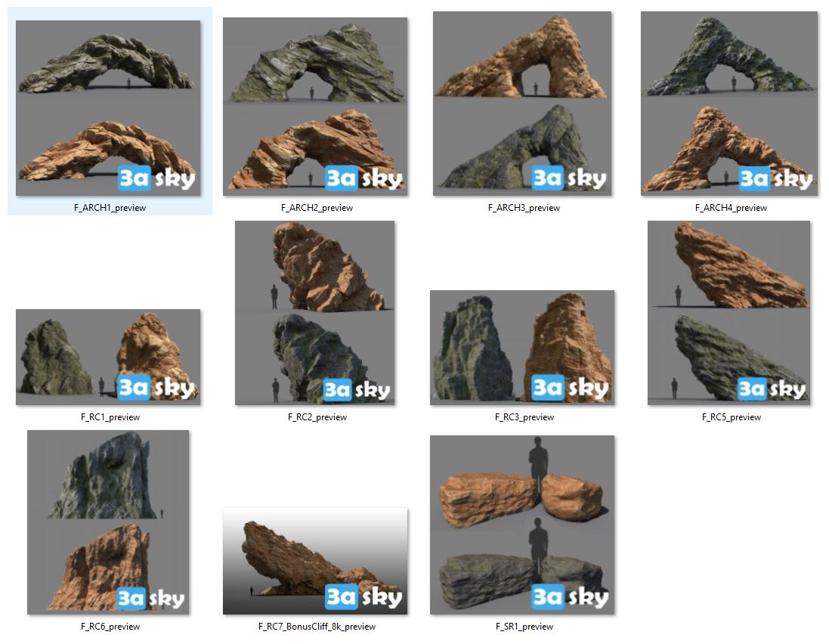Click the F_ARCH3_preview thumbnail image
Viewport: 829px width, 644px height.
coord(522,104)
